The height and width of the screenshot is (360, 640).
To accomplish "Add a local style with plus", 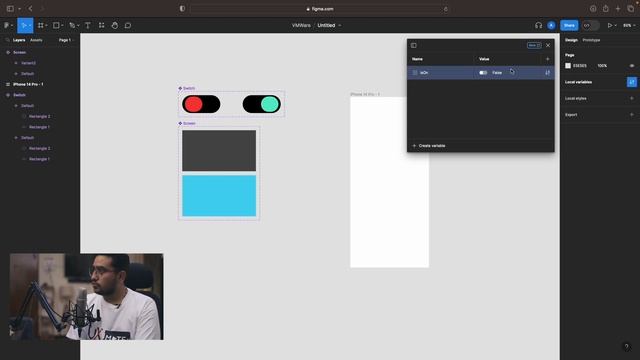I will point(631,98).
